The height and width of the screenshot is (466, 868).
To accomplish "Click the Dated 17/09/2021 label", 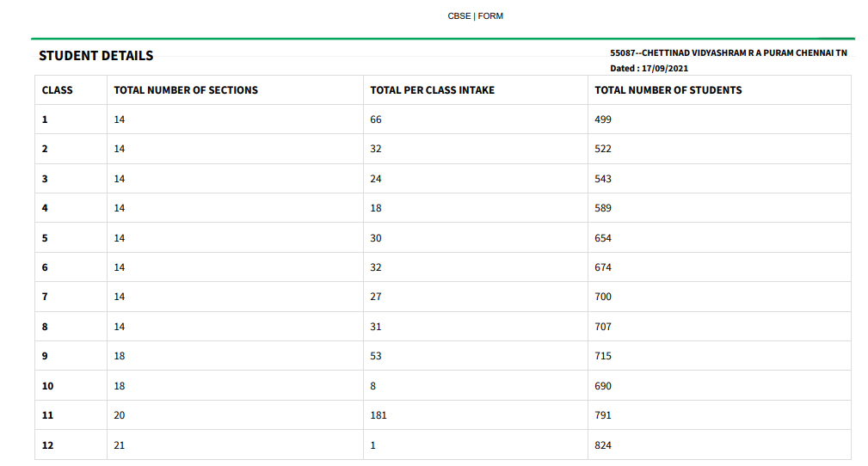I will point(649,69).
